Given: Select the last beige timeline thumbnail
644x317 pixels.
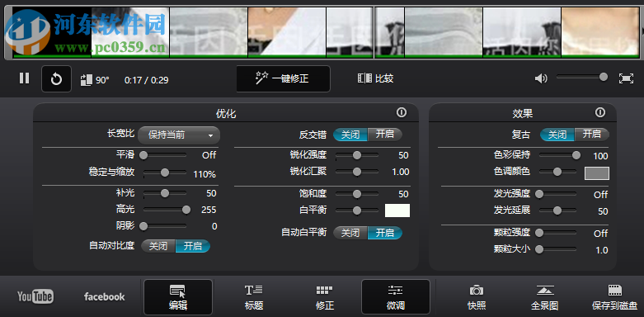Looking at the screenshot, I should click(x=600, y=32).
